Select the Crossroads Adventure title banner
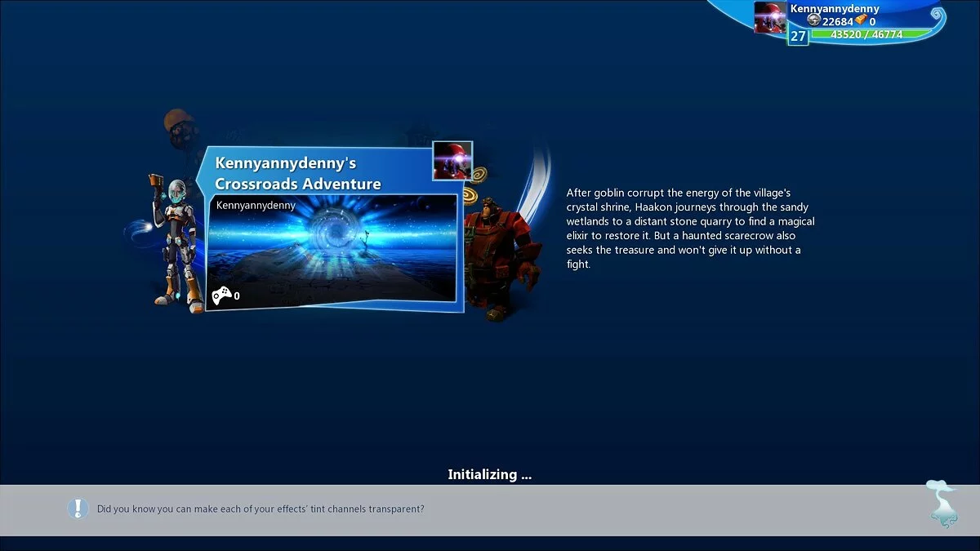 298,173
